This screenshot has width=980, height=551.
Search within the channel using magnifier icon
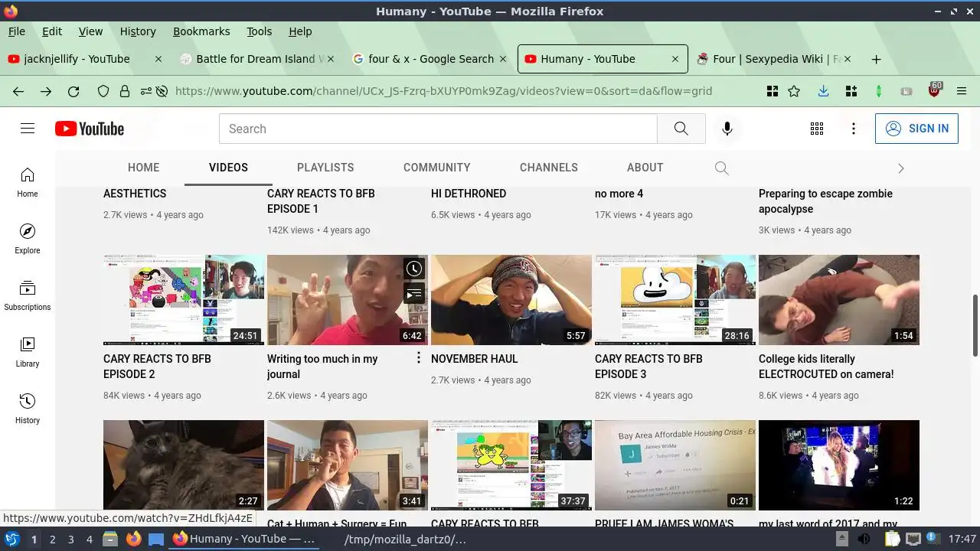pos(721,168)
